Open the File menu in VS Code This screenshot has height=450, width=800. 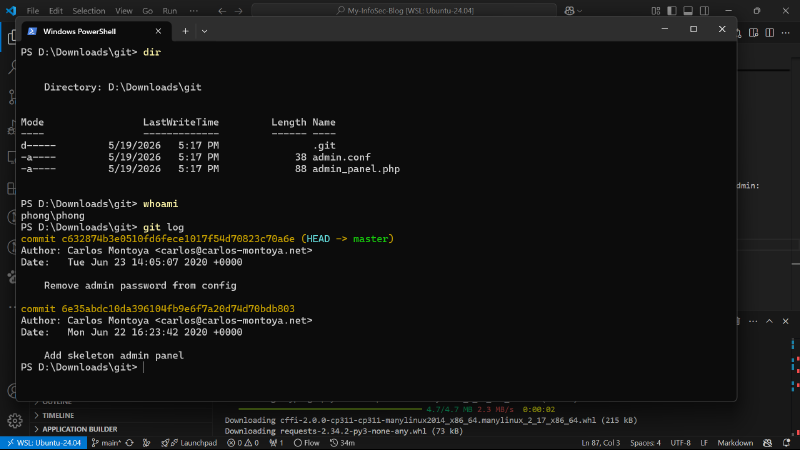(x=33, y=11)
